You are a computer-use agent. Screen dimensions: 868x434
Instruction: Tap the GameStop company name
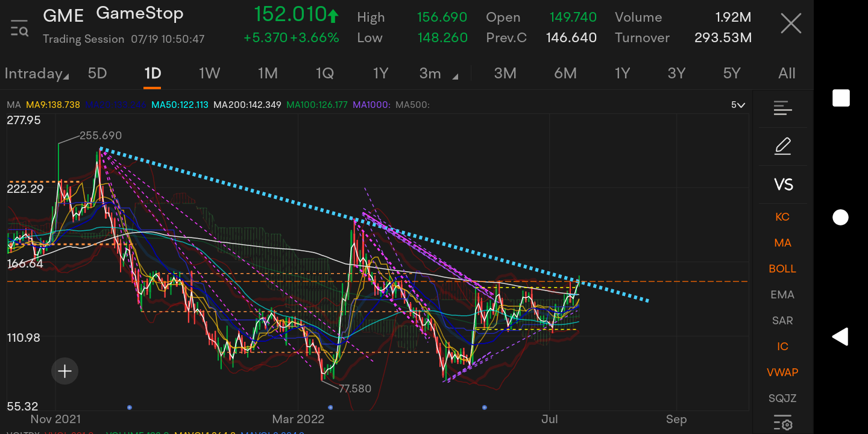point(140,13)
